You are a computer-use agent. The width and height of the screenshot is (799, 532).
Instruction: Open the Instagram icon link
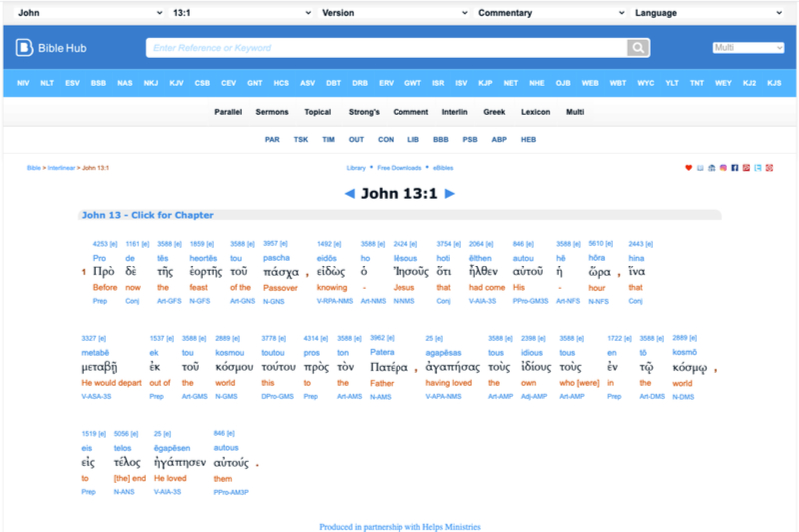click(723, 168)
